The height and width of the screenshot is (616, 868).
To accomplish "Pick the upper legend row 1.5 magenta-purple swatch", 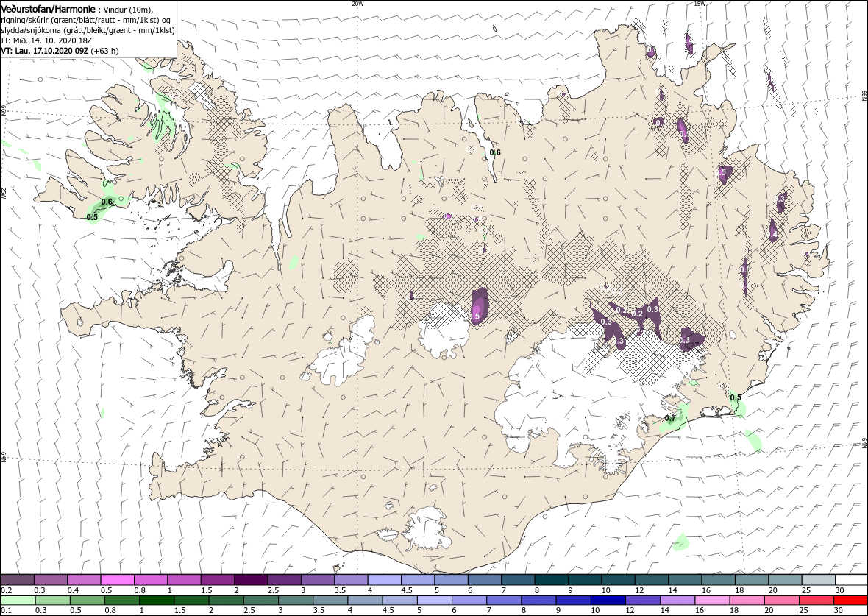I will pos(218,579).
